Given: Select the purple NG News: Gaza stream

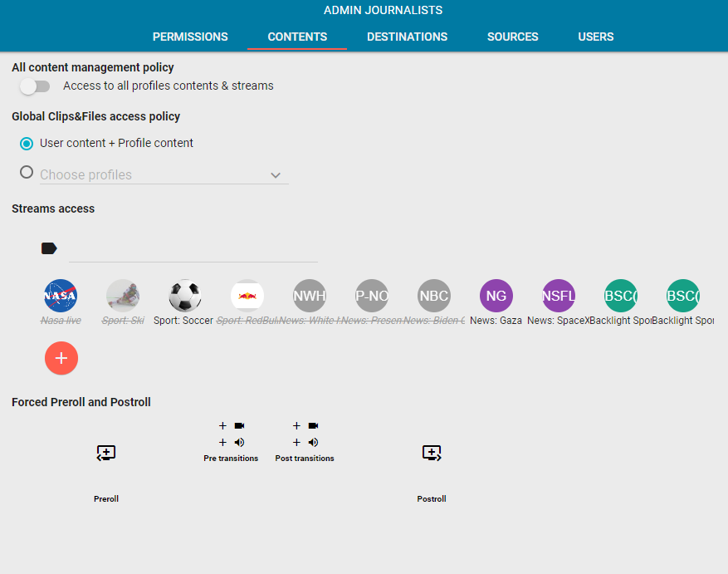Looking at the screenshot, I should point(496,296).
